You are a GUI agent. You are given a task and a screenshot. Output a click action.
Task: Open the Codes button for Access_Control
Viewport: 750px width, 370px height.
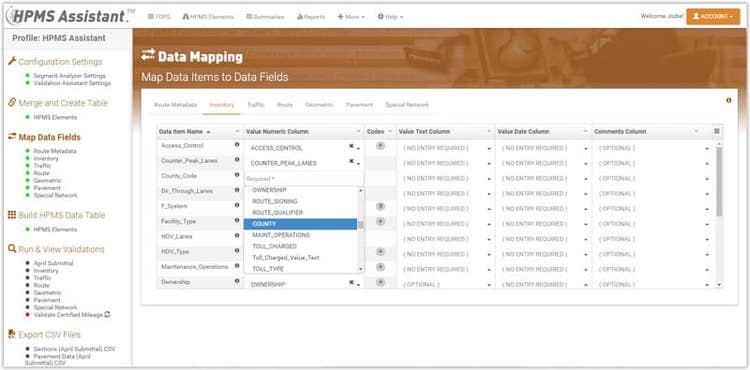point(380,146)
